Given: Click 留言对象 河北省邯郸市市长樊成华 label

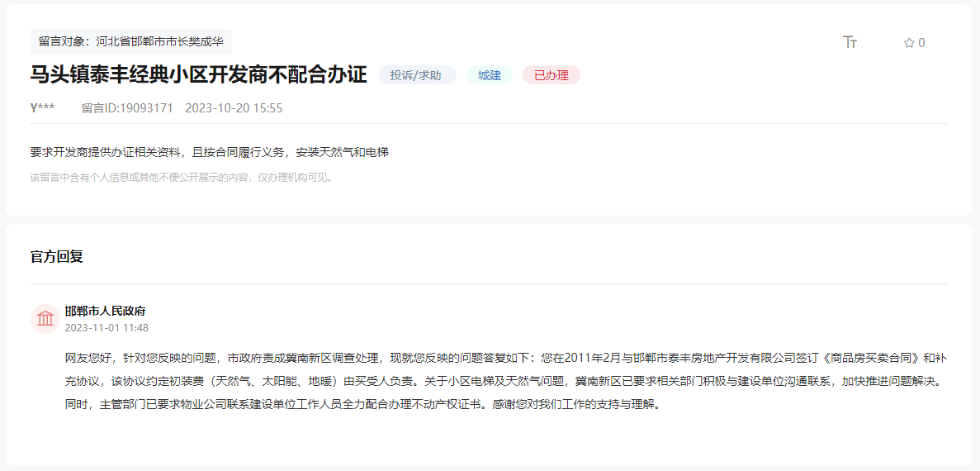Looking at the screenshot, I should (x=131, y=42).
